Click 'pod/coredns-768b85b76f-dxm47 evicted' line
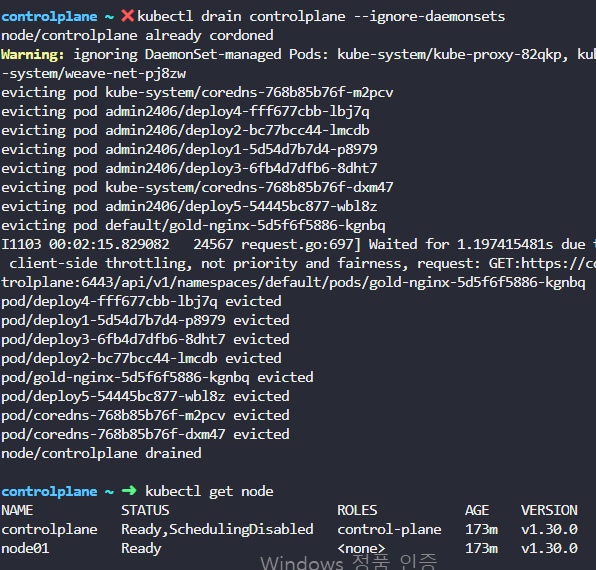This screenshot has width=596, height=570. pos(145,435)
